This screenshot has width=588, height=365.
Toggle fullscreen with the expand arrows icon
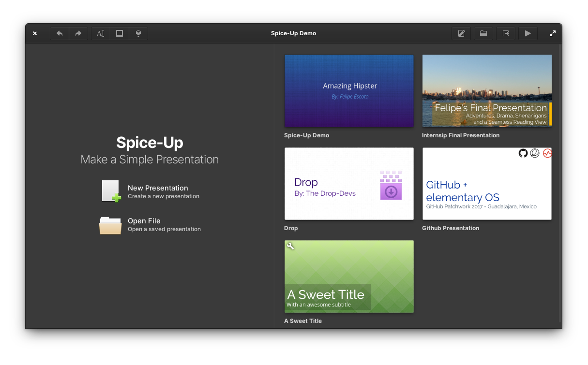point(553,33)
